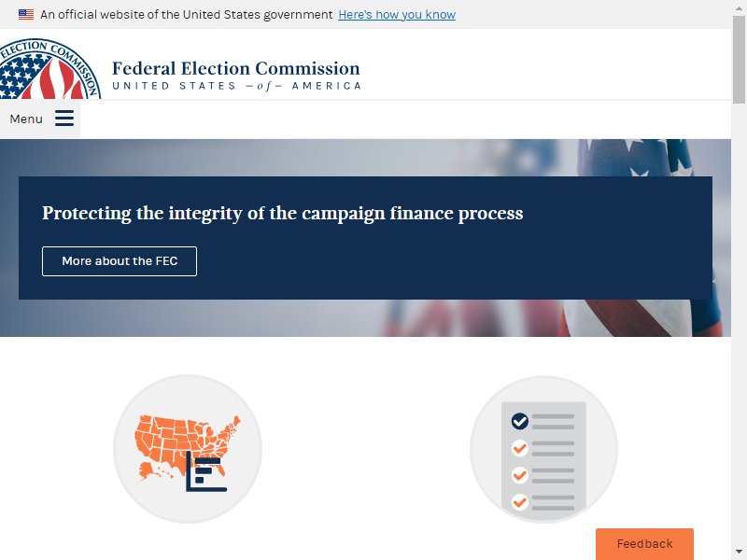Click the navy checkmark atop the checklist icon
Viewport: 747px width, 560px height.
click(520, 421)
